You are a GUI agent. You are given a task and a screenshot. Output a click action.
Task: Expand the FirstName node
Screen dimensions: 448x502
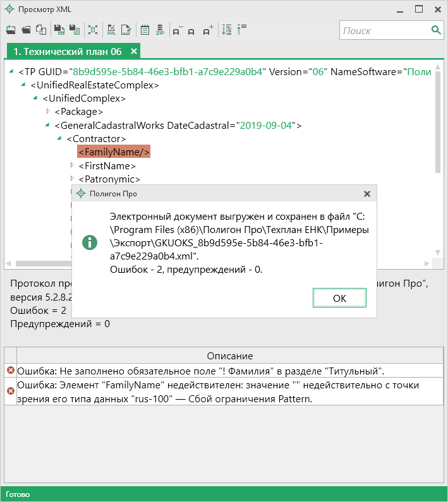pos(72,165)
